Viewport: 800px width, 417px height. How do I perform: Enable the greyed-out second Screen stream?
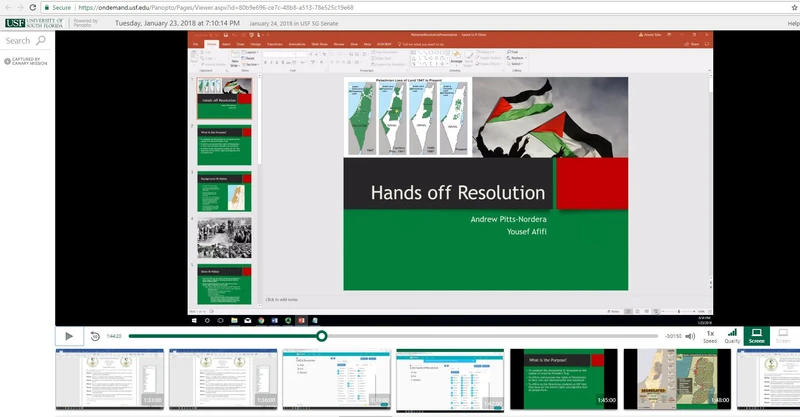[783, 335]
